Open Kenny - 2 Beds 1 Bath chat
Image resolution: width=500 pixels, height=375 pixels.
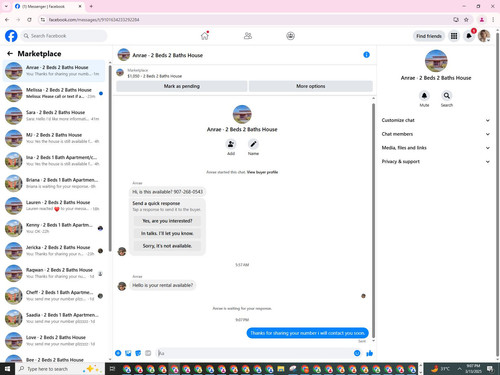[x=54, y=228]
